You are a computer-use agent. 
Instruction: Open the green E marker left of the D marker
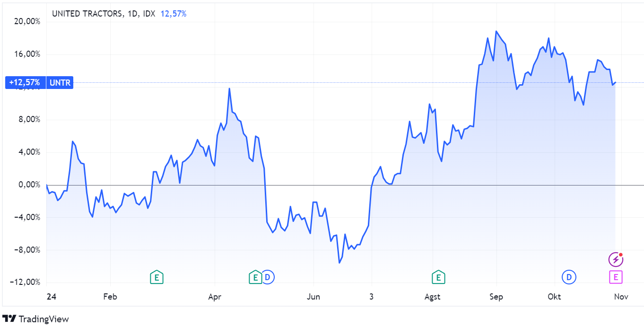click(x=255, y=277)
